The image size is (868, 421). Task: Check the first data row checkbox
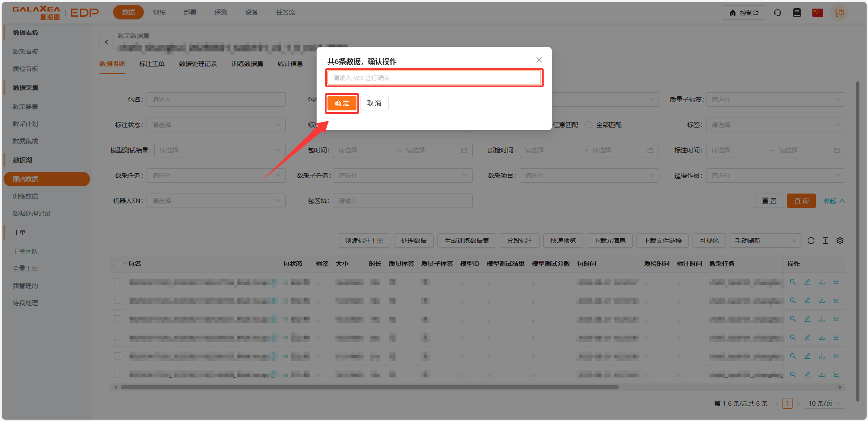pyautogui.click(x=118, y=282)
